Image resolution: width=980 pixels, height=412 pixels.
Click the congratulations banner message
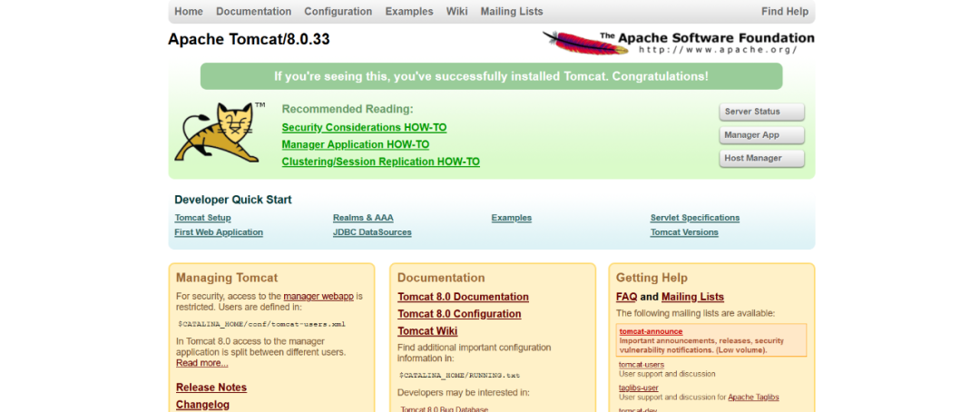491,76
